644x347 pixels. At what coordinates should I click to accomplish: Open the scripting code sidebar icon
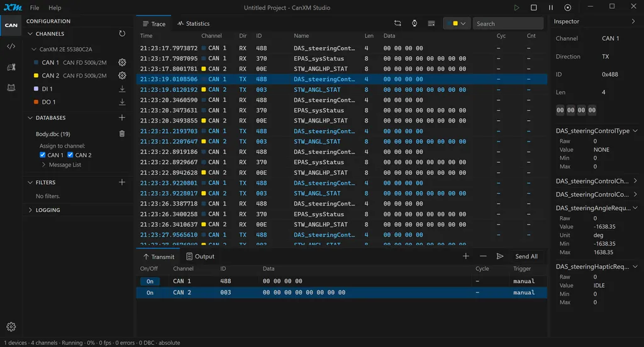point(11,47)
